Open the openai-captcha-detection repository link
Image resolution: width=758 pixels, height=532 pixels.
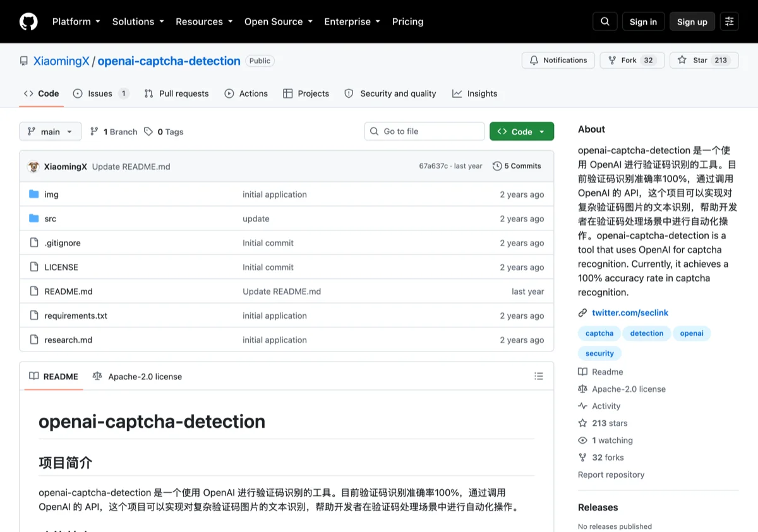169,61
